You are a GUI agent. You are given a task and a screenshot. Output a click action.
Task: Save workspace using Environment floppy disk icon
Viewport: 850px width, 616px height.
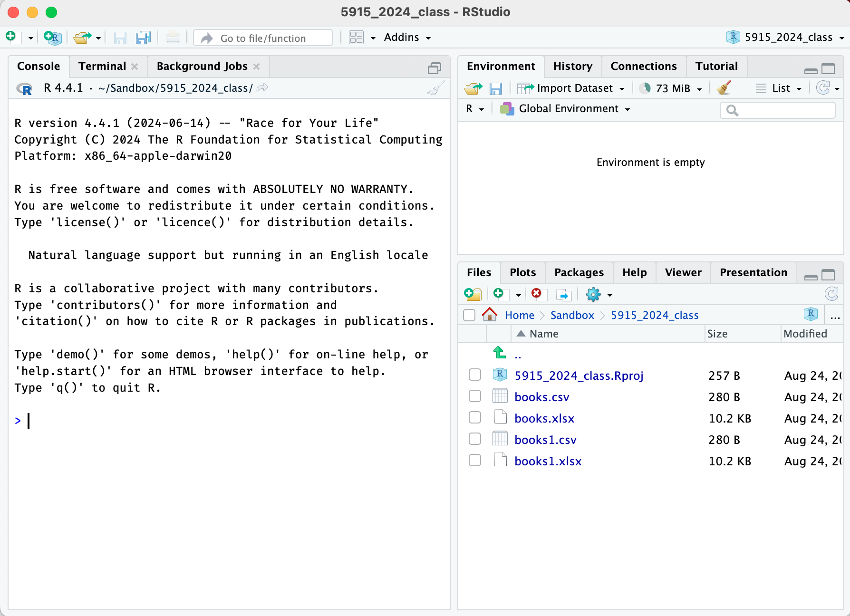pos(496,89)
